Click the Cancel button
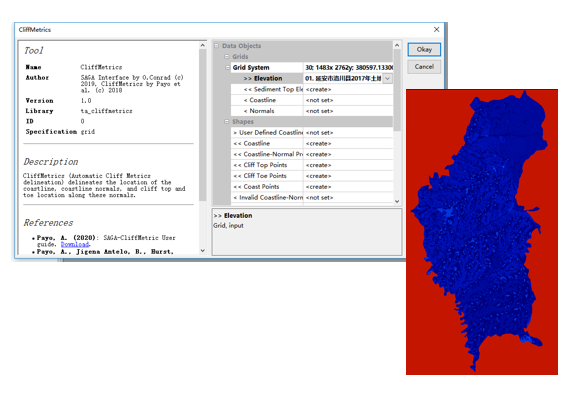The image size is (580, 393). pos(424,67)
